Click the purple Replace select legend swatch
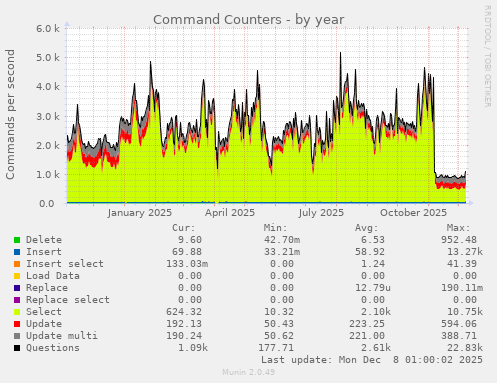497x383 pixels. [17, 300]
